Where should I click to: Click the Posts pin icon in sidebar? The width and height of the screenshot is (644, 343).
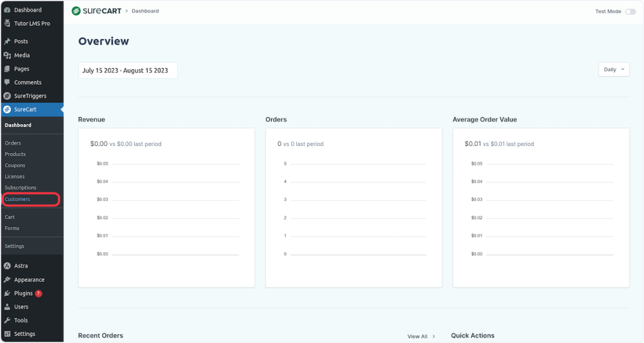[8, 42]
